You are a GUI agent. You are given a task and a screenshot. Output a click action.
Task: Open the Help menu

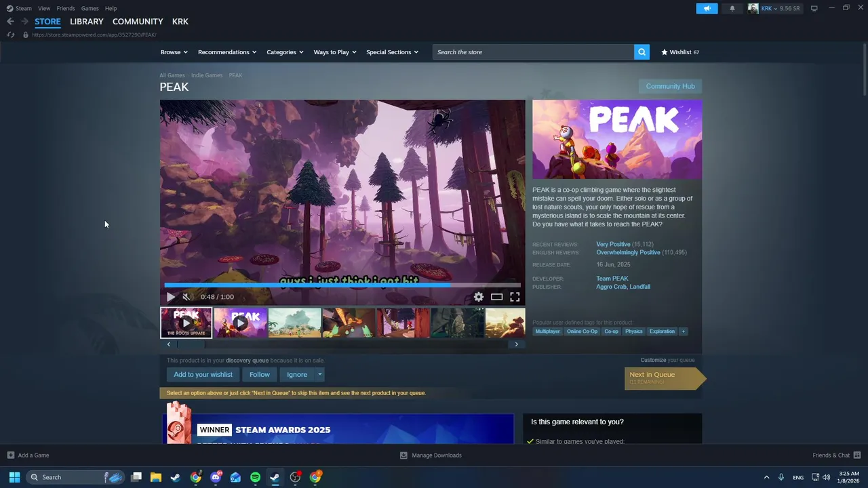point(111,8)
